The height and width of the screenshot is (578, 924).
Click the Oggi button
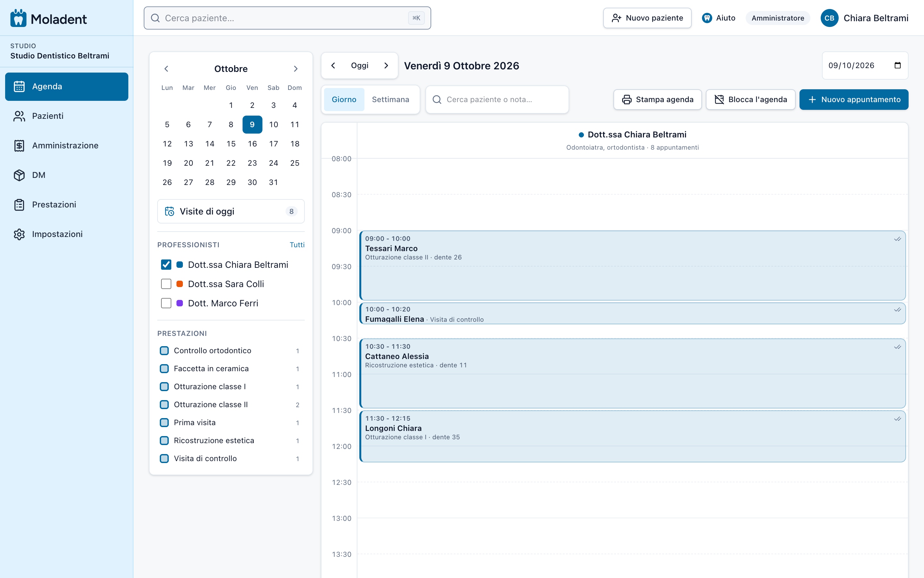click(x=360, y=66)
